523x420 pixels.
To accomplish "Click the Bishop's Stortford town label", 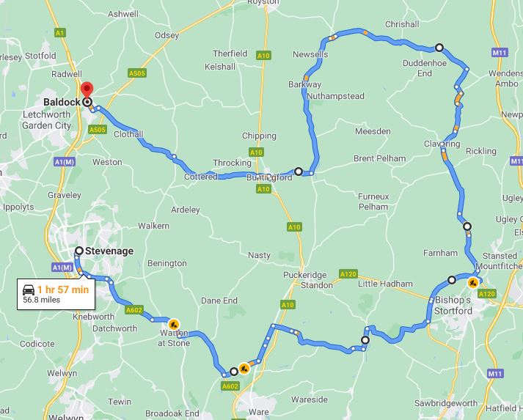I will pyautogui.click(x=453, y=306).
